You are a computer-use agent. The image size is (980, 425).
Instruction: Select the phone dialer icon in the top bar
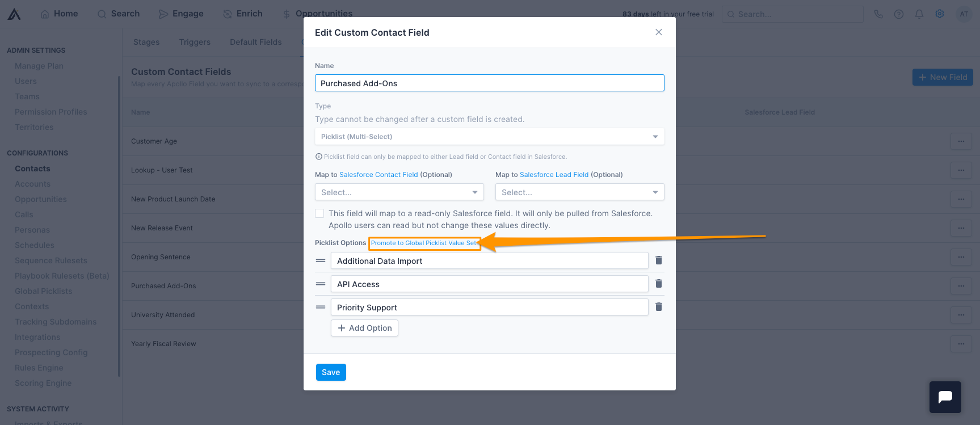(x=878, y=14)
